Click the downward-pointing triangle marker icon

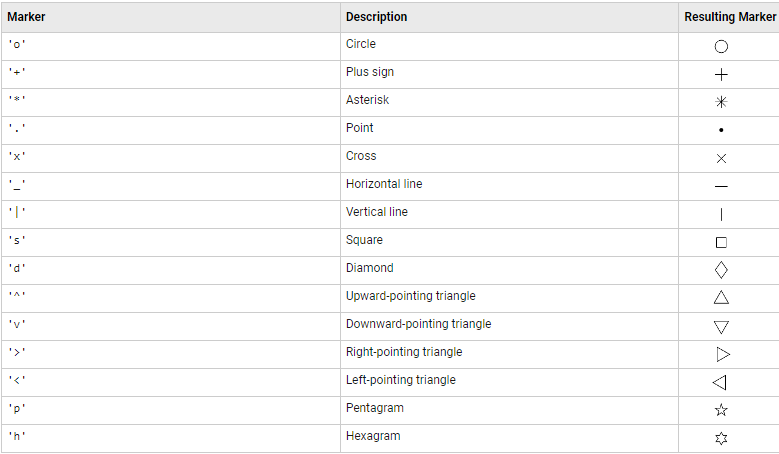[x=721, y=326]
